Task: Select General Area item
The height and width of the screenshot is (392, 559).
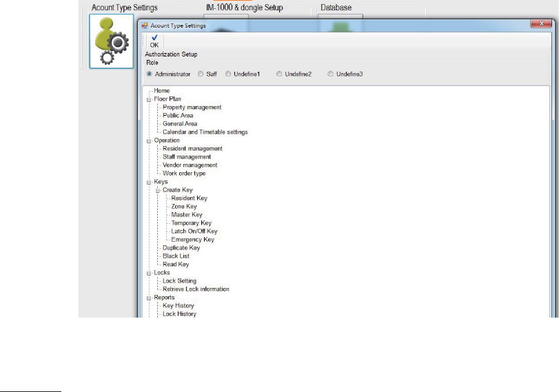Action: tap(180, 123)
